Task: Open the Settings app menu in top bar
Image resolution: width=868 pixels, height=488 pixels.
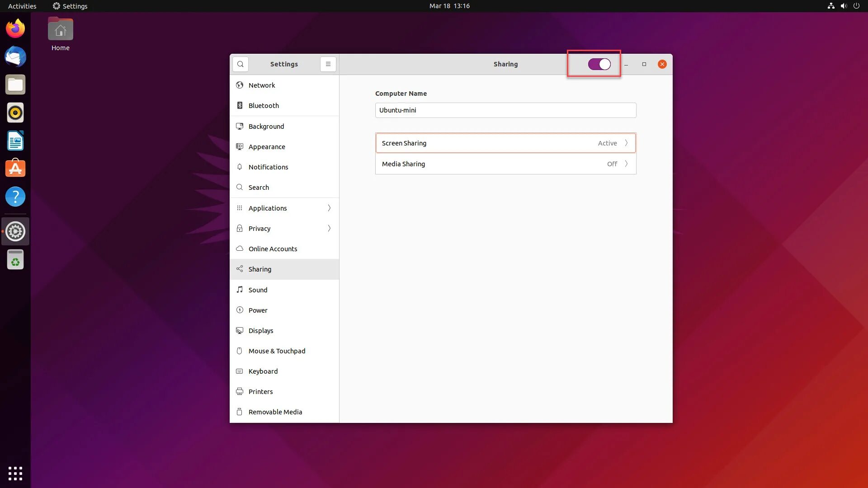Action: coord(70,6)
